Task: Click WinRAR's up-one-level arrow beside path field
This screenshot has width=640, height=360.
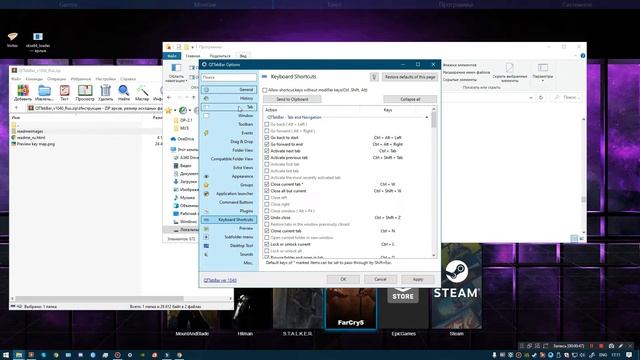Action: tap(16, 108)
